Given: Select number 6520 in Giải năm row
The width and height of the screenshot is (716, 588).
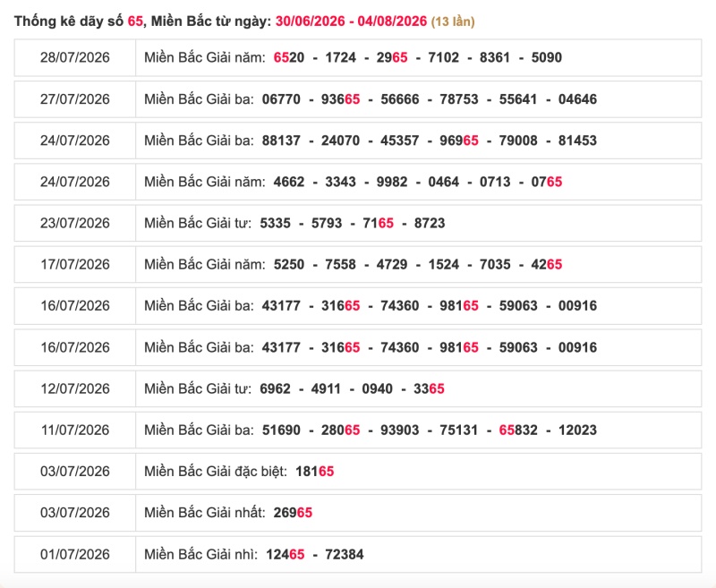Looking at the screenshot, I should pos(288,57).
